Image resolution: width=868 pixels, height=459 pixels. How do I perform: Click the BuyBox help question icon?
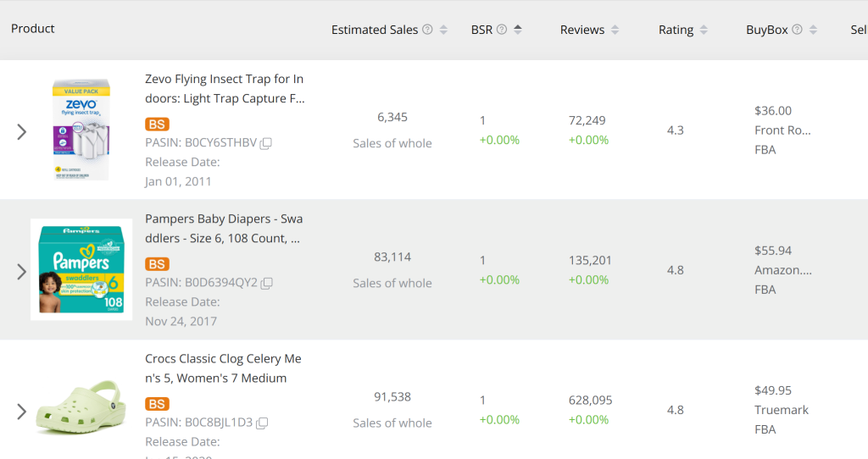click(x=797, y=30)
